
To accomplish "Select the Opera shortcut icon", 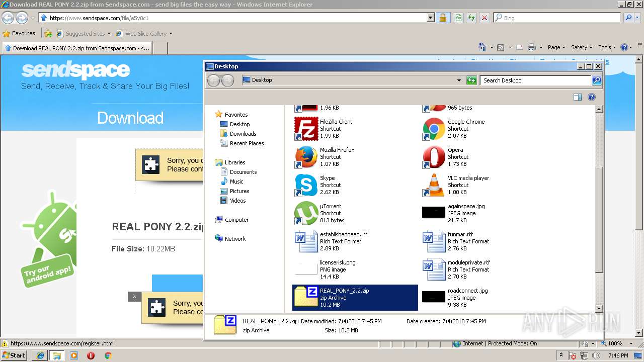I will tap(434, 157).
